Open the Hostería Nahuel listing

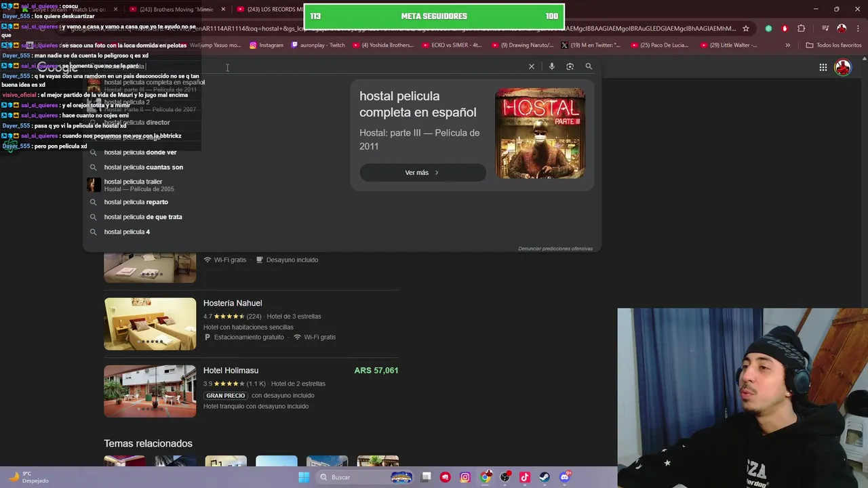point(233,303)
